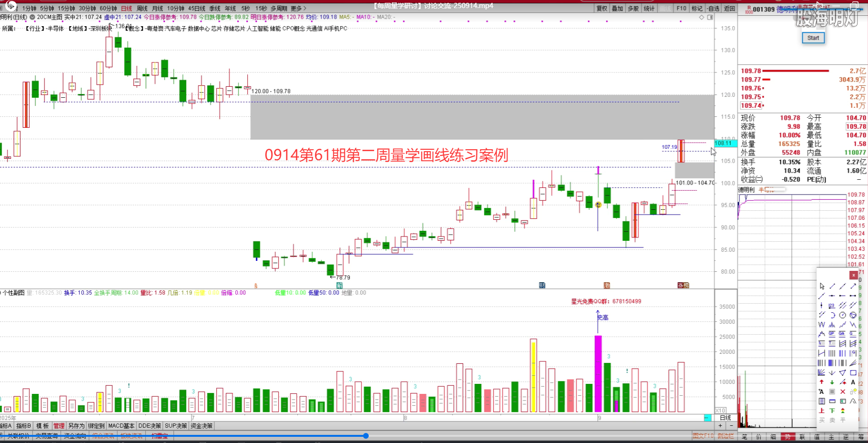Click the red X delete drawing tool
Screen dimensions: 868x443
point(842,392)
